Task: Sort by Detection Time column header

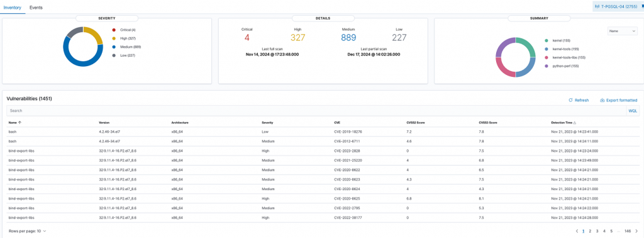Action: tap(563, 123)
